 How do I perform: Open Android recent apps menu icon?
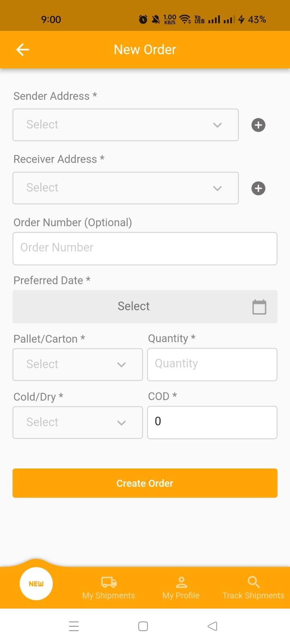click(x=74, y=626)
